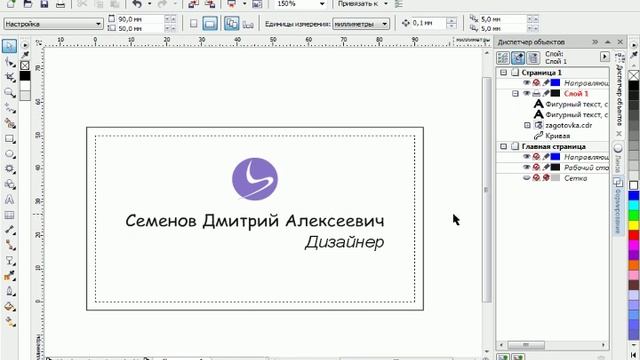Toggle Show Object Properties in Object Manager

[x=503, y=58]
